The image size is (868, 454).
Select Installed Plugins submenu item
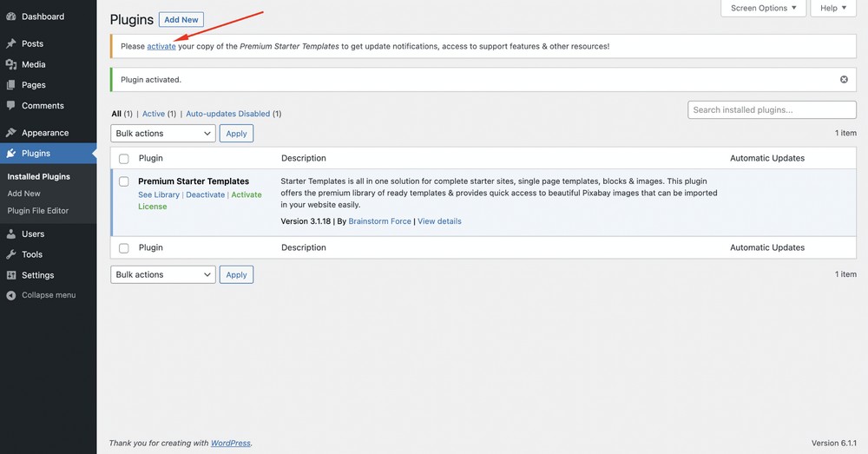38,176
